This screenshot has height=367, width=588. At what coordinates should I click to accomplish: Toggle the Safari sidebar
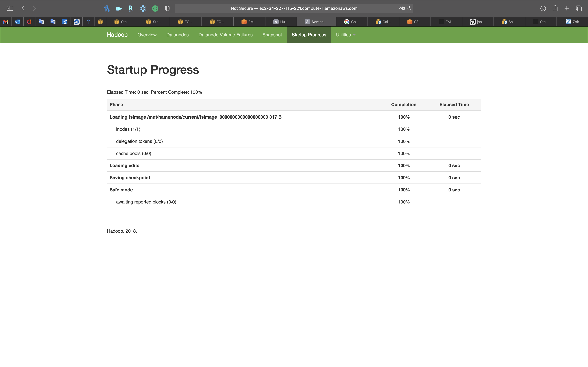coord(10,8)
